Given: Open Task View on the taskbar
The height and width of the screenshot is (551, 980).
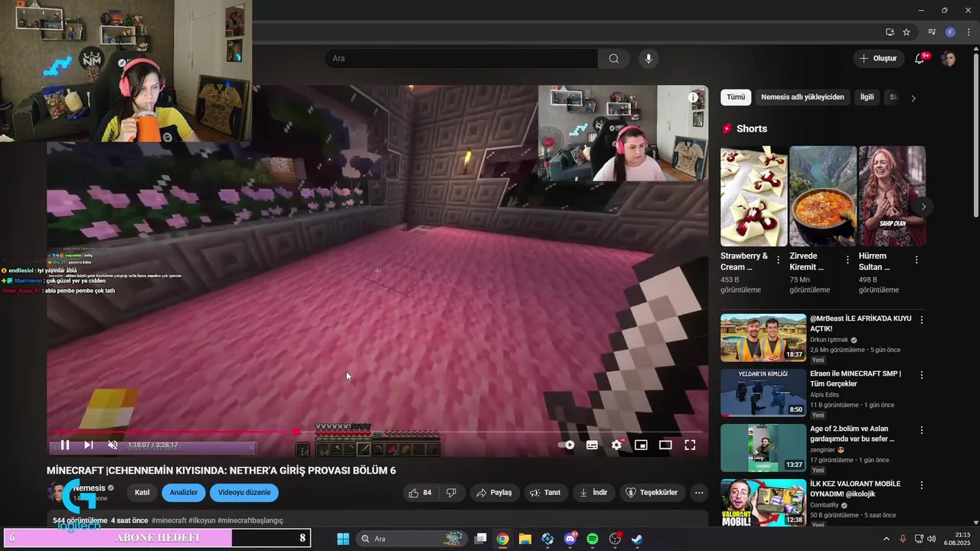Looking at the screenshot, I should [481, 539].
